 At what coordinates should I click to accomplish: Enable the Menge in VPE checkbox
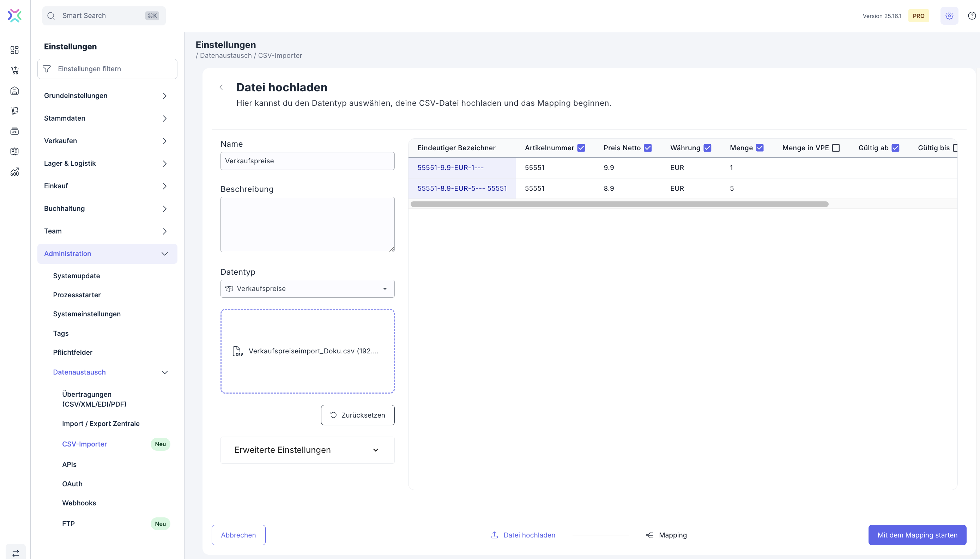(x=836, y=148)
